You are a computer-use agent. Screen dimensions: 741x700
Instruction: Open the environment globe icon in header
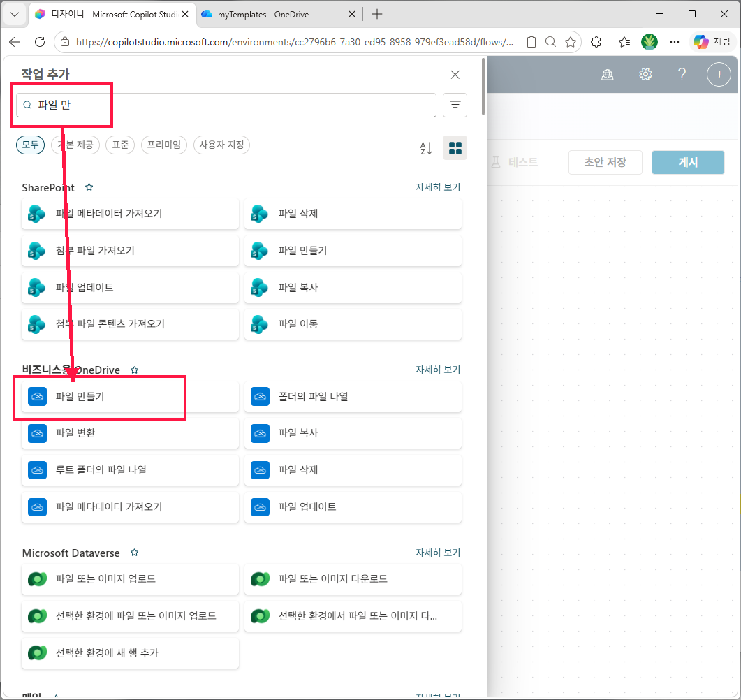click(x=608, y=74)
